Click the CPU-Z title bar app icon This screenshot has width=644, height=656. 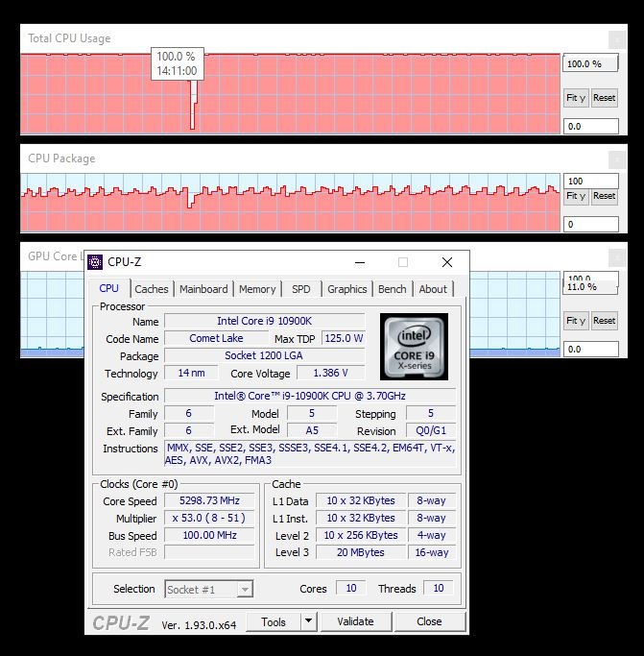95,262
